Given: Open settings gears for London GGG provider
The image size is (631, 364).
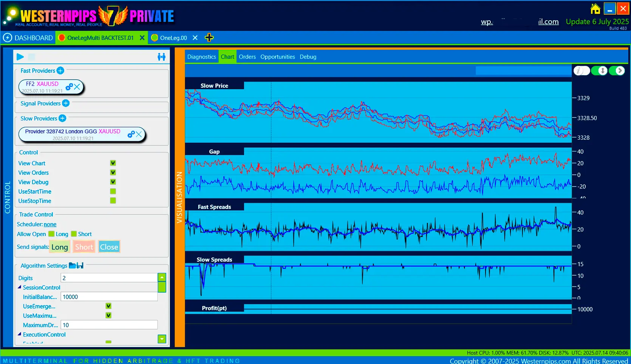Looking at the screenshot, I should coord(131,134).
